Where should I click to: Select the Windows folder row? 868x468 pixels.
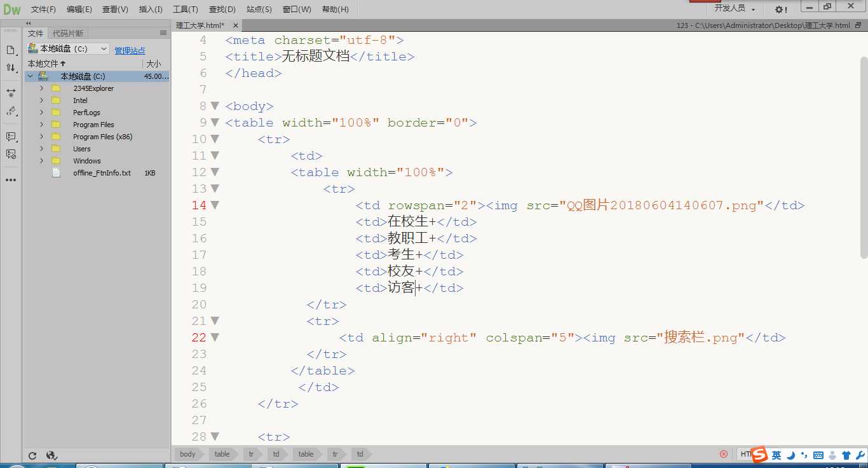pos(97,161)
